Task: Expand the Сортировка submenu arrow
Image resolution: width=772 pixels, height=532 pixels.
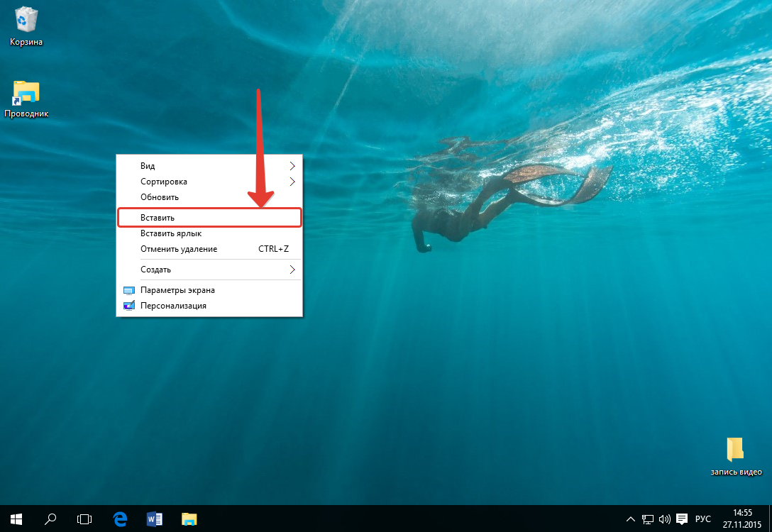Action: [292, 182]
